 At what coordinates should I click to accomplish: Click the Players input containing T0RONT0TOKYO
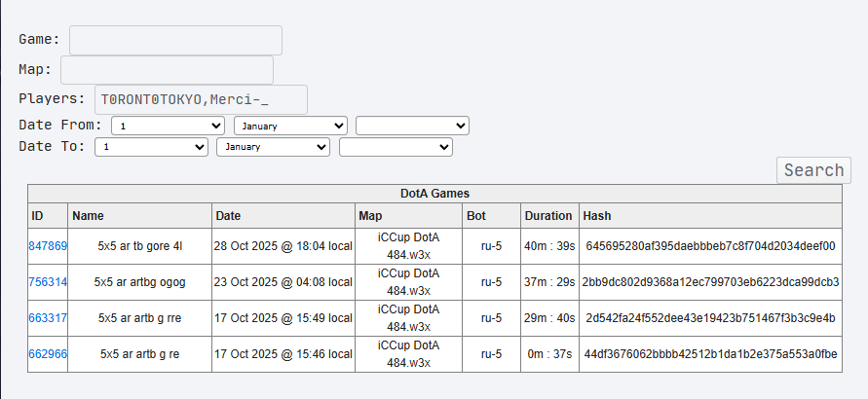tap(201, 99)
